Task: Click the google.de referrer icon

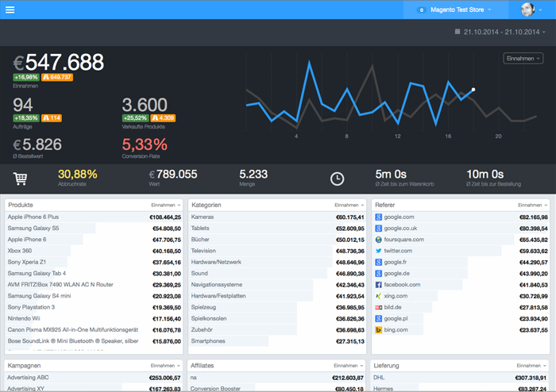Action: pyautogui.click(x=378, y=274)
